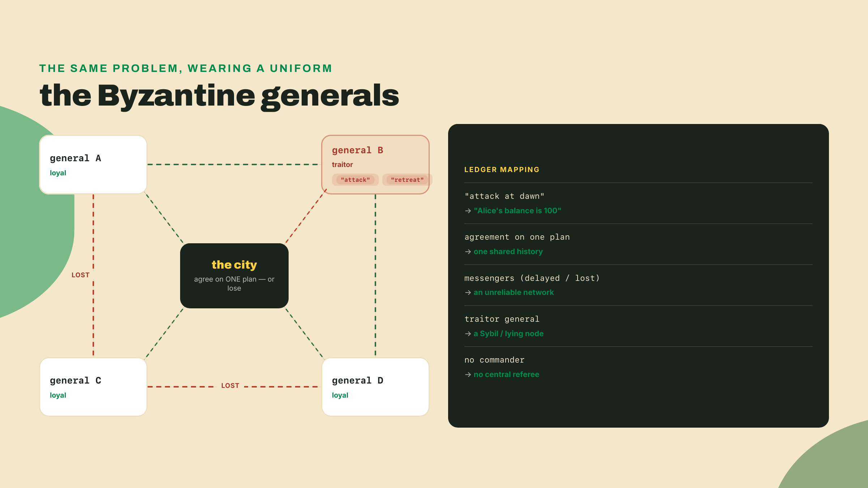Click 'loyal' under general A
The height and width of the screenshot is (488, 868).
pos(58,173)
